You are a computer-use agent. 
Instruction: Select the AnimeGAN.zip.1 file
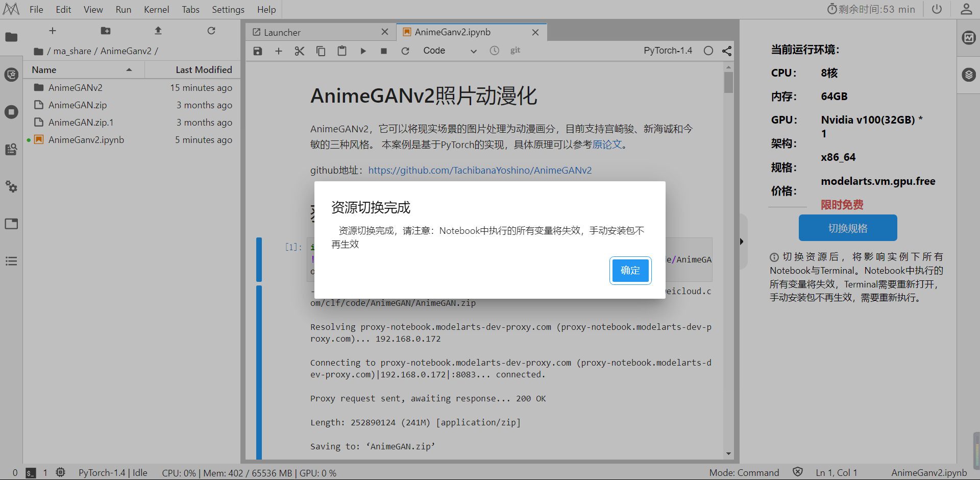click(133, 123)
